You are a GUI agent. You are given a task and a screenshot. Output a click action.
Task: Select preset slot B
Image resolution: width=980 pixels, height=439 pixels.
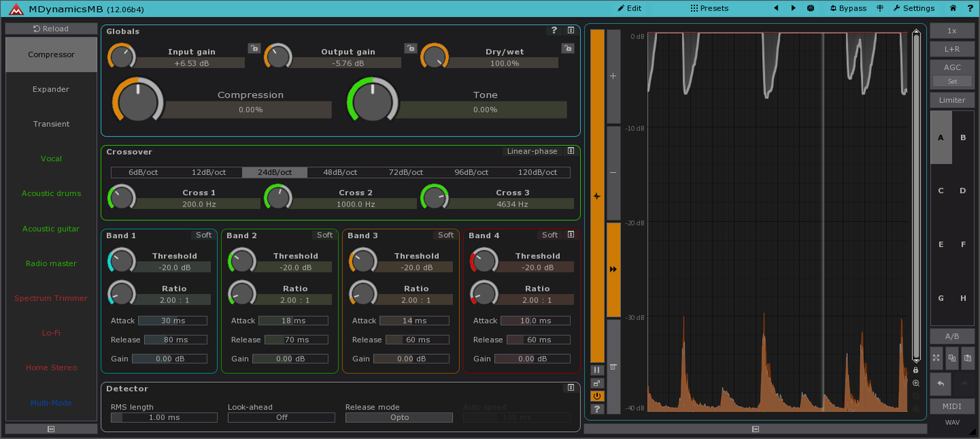[x=963, y=138]
